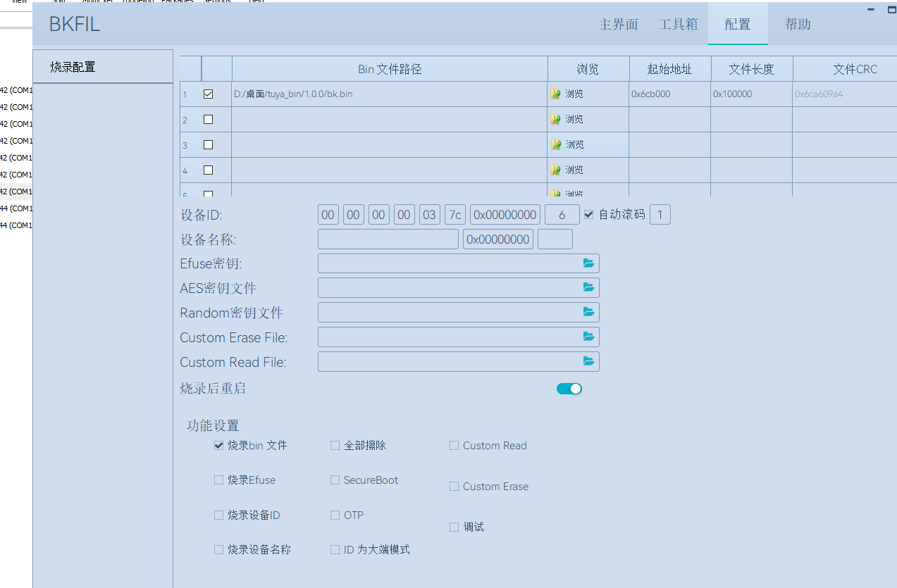The image size is (897, 588).
Task: Click the 设备ID byte field showing 7c
Action: click(x=455, y=214)
